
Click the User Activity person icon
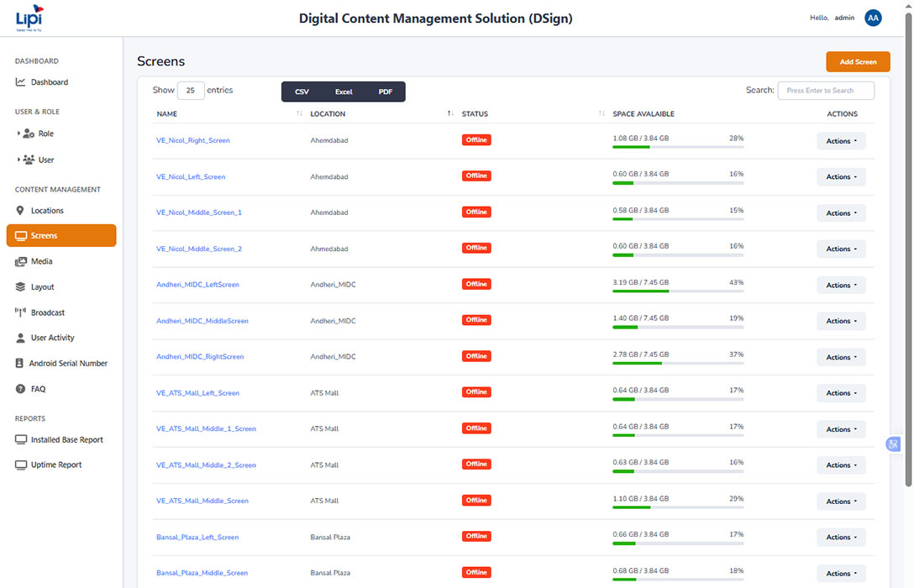pyautogui.click(x=20, y=338)
